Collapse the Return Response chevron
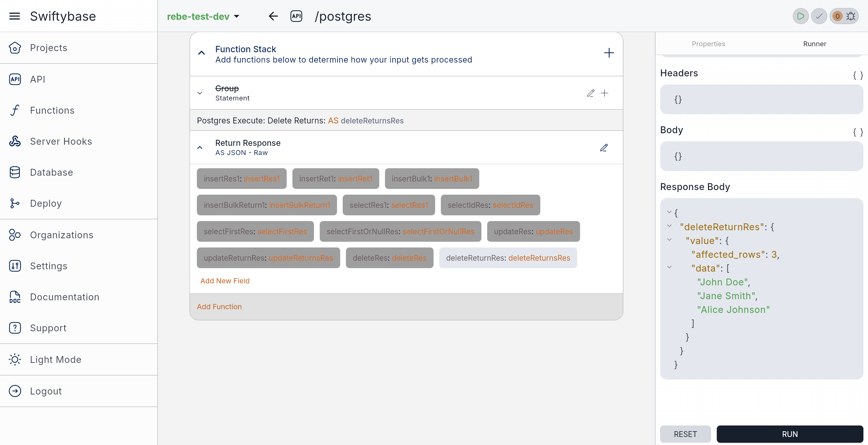Viewport: 868px width, 445px height. pos(200,148)
